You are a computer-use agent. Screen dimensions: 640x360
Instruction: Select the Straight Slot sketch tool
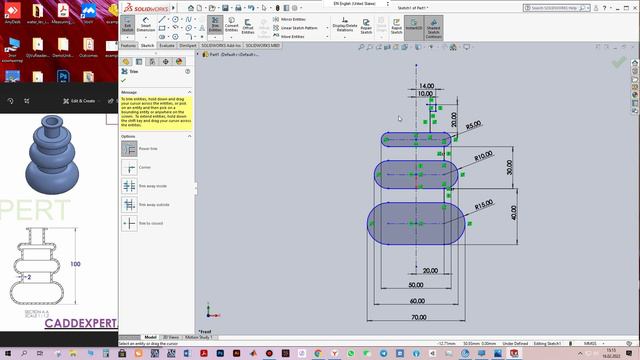(x=162, y=37)
